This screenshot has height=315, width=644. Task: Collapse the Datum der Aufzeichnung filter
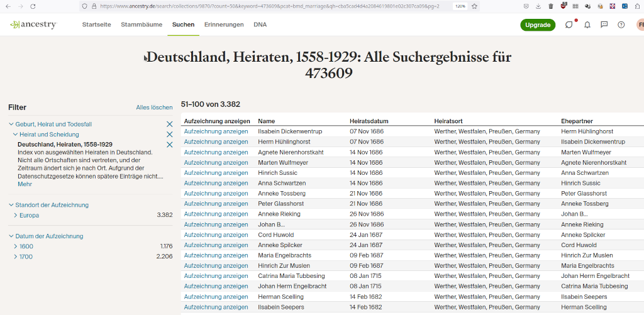click(11, 236)
